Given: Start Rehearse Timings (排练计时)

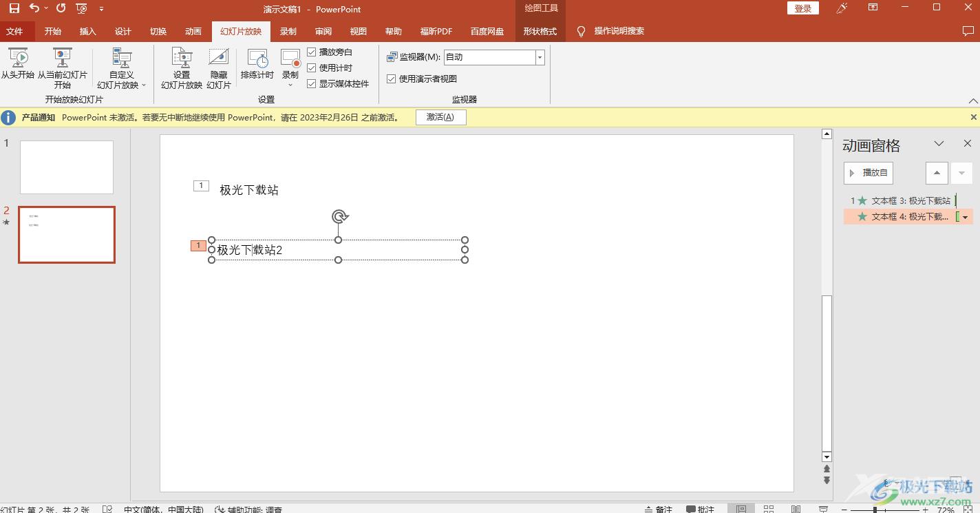Looking at the screenshot, I should (x=257, y=64).
